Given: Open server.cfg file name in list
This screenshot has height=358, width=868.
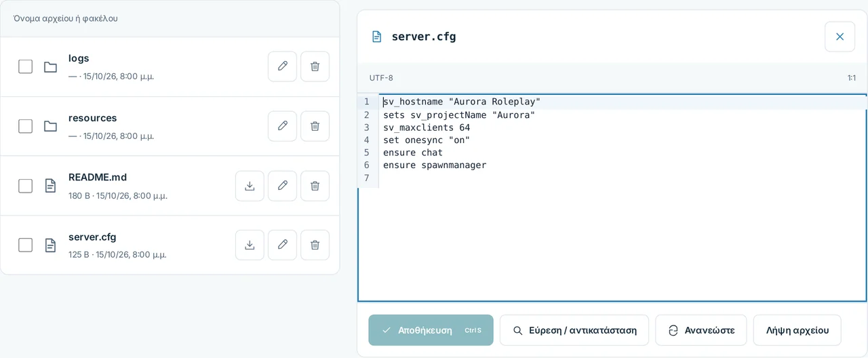Looking at the screenshot, I should click(x=92, y=237).
